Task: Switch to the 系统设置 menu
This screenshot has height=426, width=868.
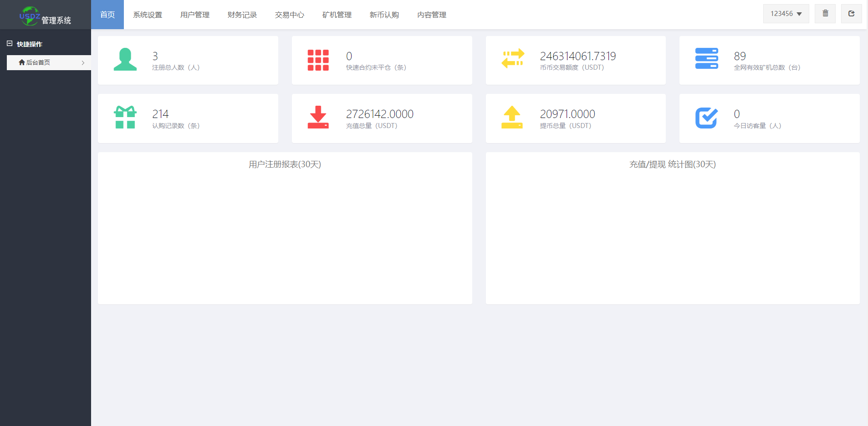Action: pyautogui.click(x=148, y=14)
